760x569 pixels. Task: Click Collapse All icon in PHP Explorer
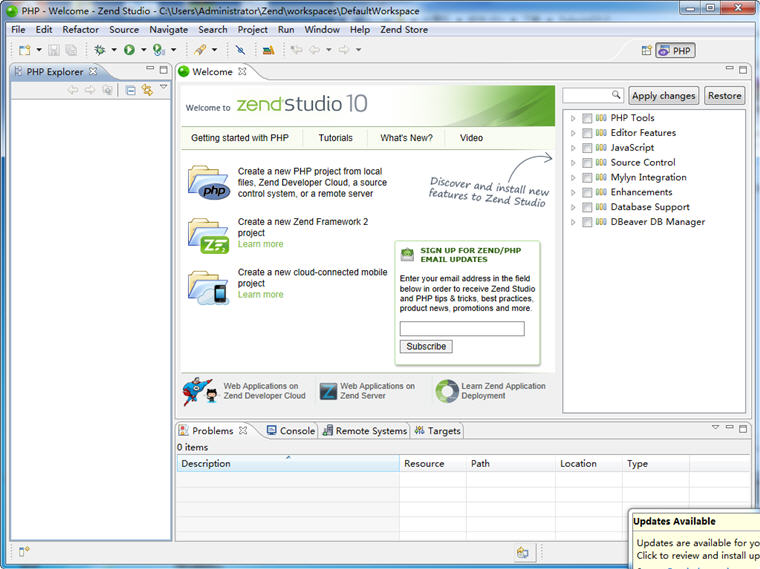(130, 90)
